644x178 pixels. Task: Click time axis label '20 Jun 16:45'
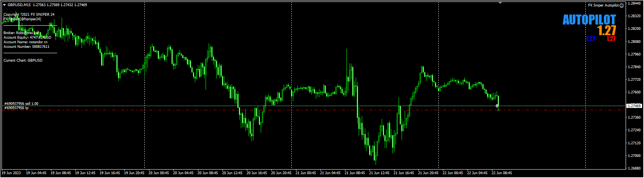[x=257, y=173]
